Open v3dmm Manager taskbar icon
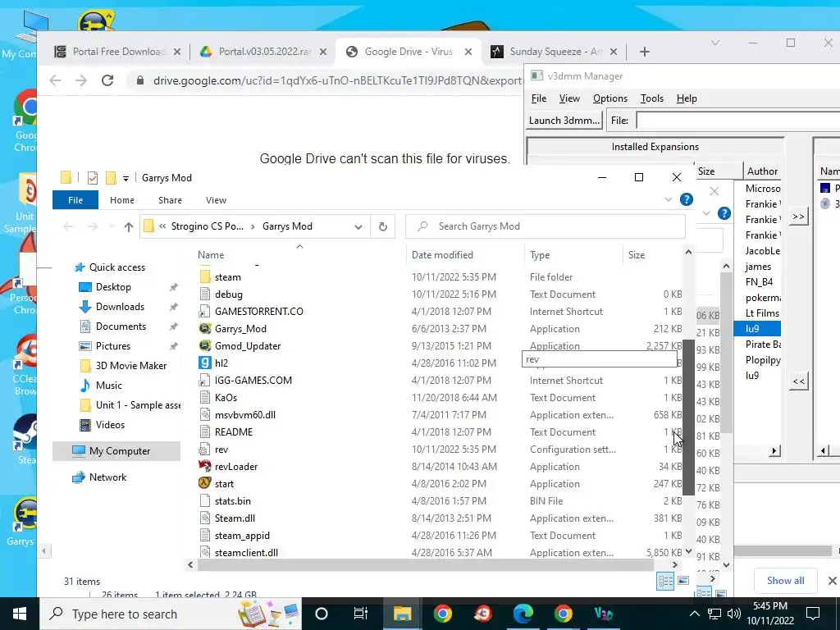Screen dimensions: 840x630 point(604,614)
